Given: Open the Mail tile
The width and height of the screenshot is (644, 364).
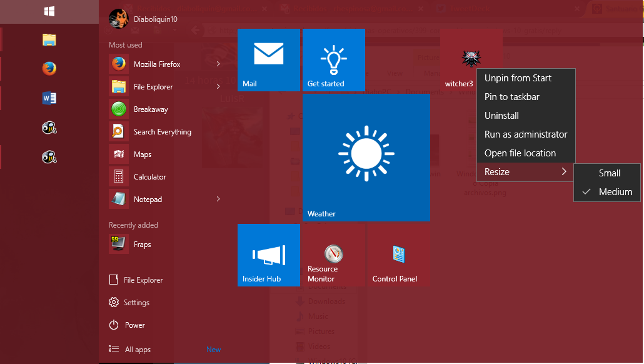Looking at the screenshot, I should point(268,59).
